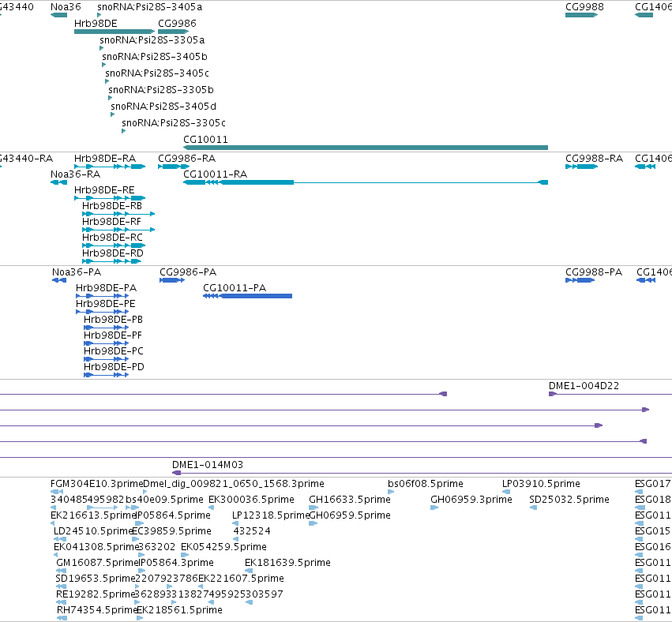Click EST LP03910.5prime
Screen dimensions: 672x622
coord(541,484)
